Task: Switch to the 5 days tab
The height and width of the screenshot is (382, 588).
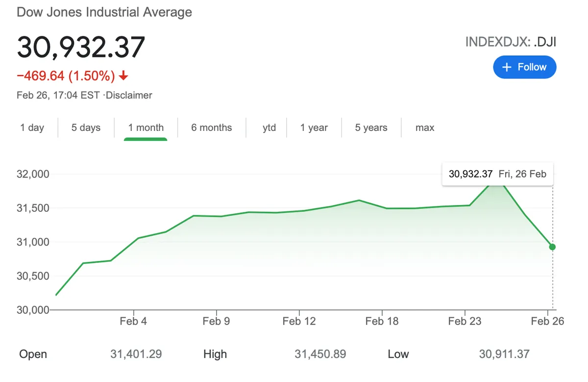Action: pyautogui.click(x=86, y=128)
